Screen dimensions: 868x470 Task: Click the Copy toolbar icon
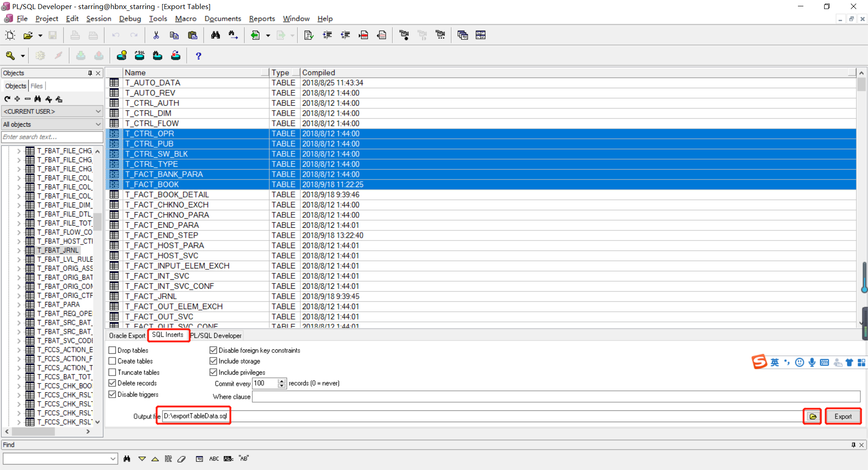click(x=174, y=35)
